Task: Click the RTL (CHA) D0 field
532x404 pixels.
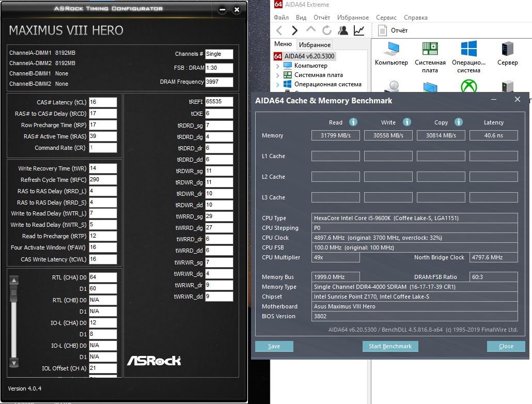Action: pyautogui.click(x=103, y=277)
